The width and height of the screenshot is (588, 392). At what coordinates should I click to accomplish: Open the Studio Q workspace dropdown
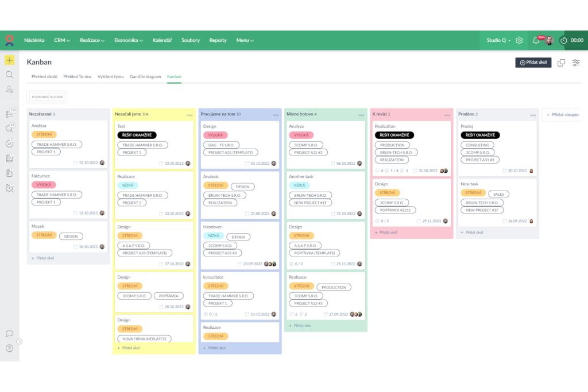point(498,41)
